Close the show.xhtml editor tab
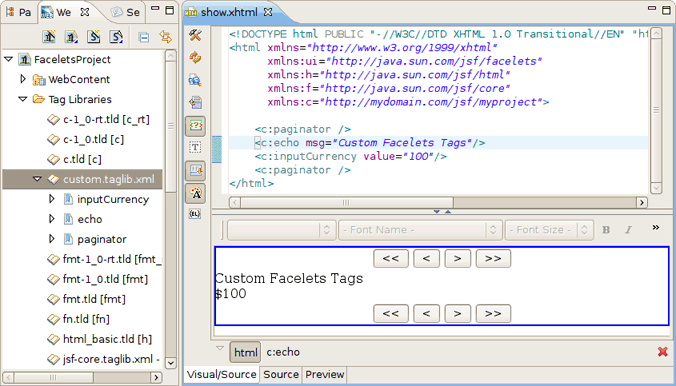676x386 pixels. click(x=268, y=12)
